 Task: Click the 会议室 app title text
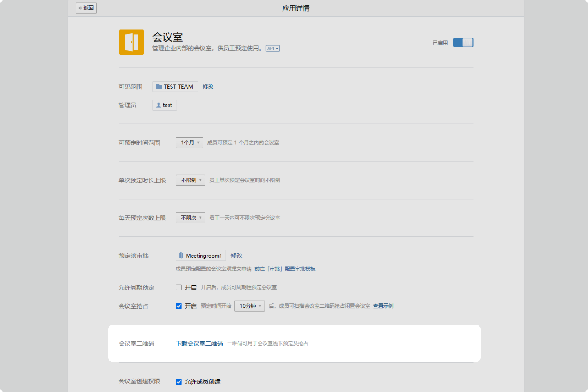coord(167,37)
